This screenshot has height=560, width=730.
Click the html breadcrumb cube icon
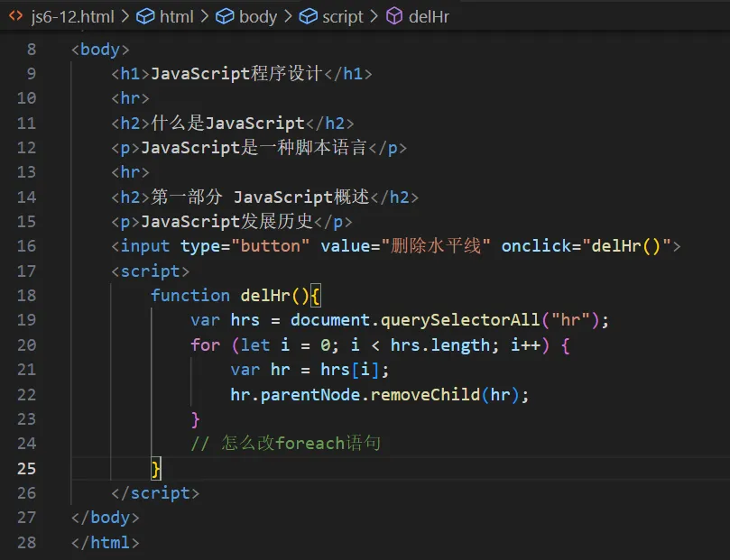point(145,17)
